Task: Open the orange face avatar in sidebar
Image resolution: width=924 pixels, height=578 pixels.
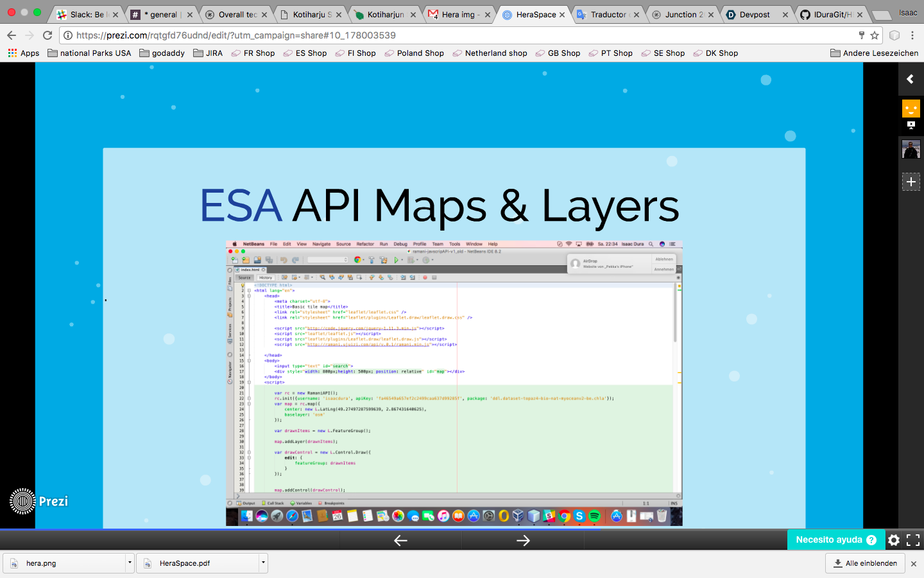Action: (911, 108)
